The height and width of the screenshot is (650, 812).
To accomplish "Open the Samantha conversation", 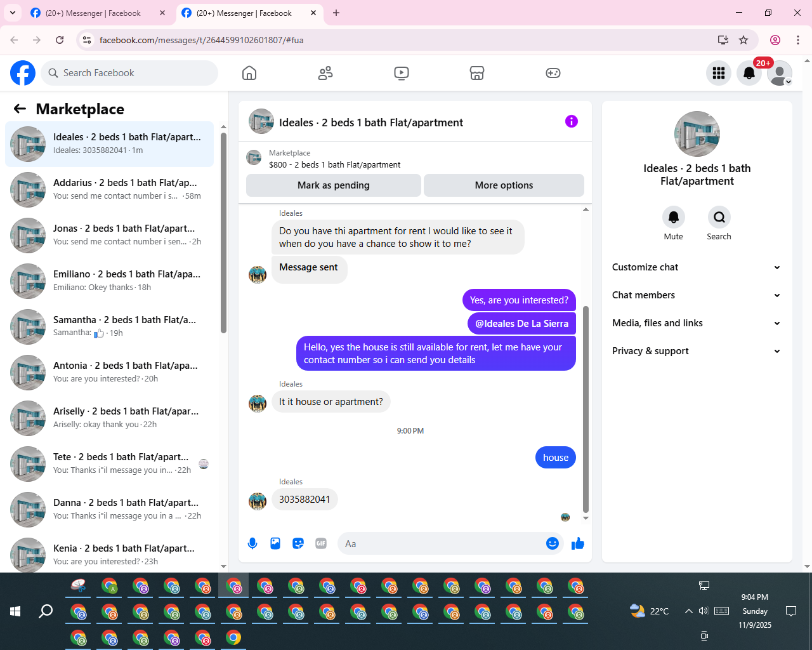I will coord(110,327).
